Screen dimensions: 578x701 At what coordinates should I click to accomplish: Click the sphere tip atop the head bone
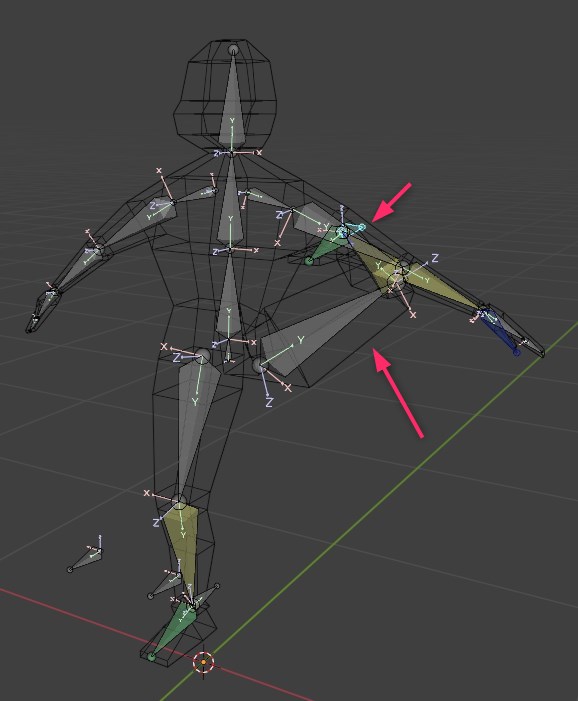click(x=233, y=50)
